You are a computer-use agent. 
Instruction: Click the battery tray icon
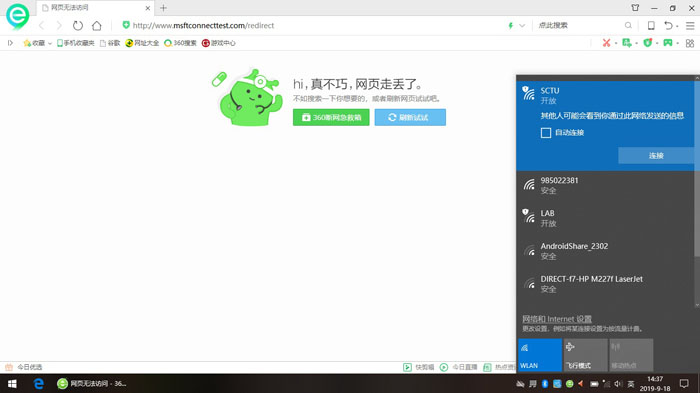point(594,384)
